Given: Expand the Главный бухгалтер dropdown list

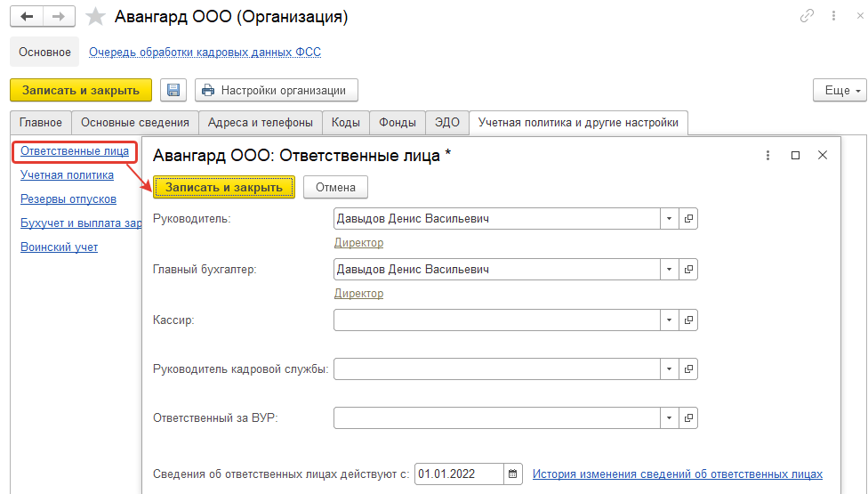Looking at the screenshot, I should pos(669,269).
